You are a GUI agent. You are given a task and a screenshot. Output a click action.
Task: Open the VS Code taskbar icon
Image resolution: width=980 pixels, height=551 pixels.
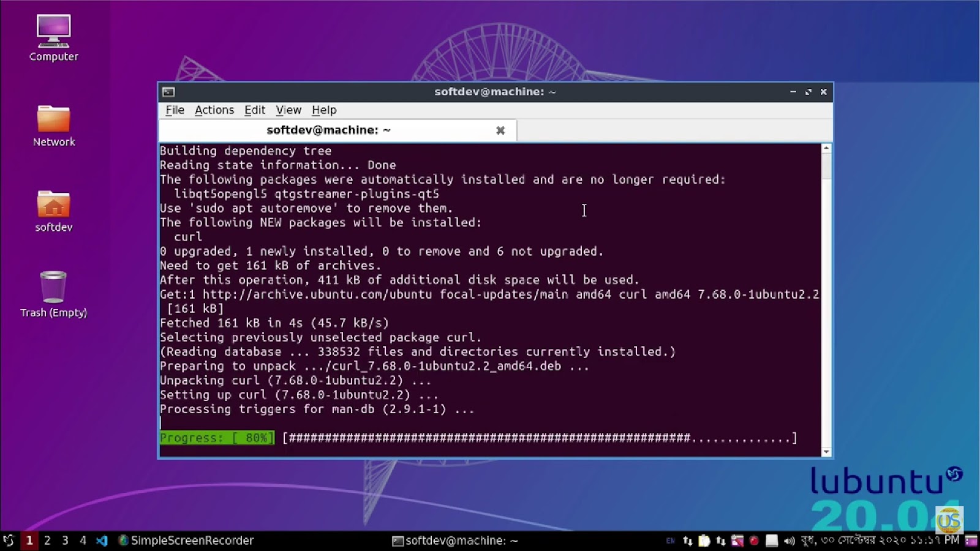pyautogui.click(x=100, y=541)
